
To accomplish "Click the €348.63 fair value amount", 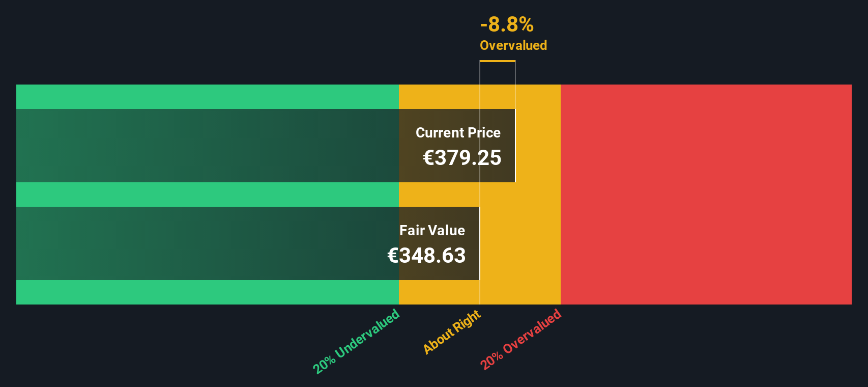I will coord(426,256).
